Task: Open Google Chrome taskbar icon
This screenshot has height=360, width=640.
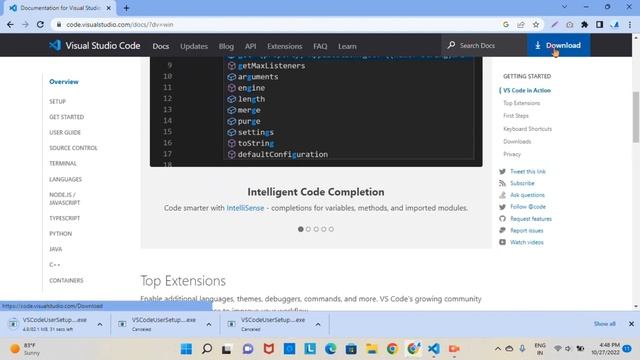Action: pyautogui.click(x=392, y=349)
